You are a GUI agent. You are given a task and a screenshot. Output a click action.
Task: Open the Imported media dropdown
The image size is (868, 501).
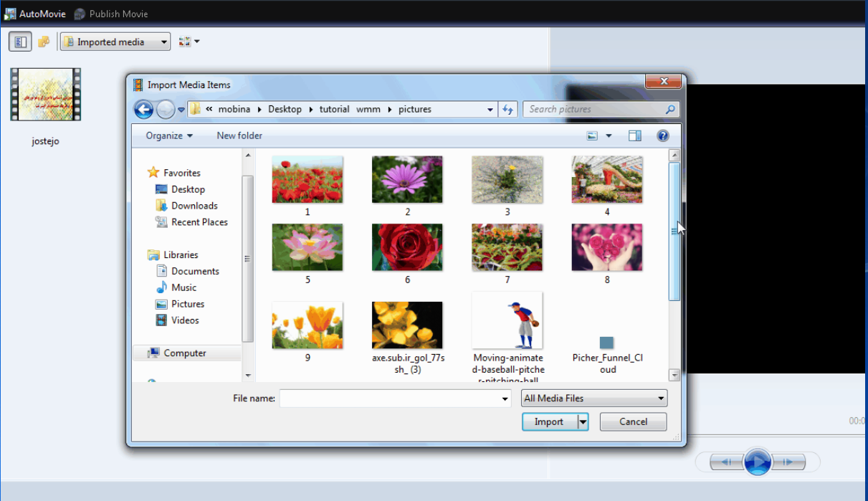pos(115,42)
